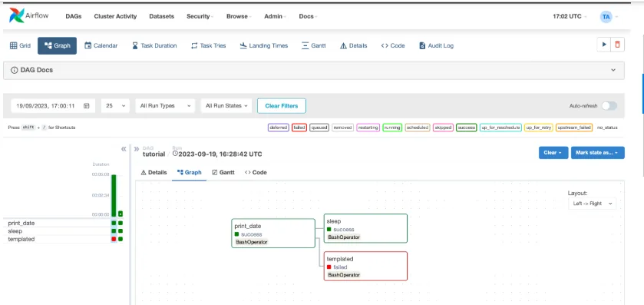Open the calendar picker in the date field
644x305 pixels.
pyautogui.click(x=86, y=106)
